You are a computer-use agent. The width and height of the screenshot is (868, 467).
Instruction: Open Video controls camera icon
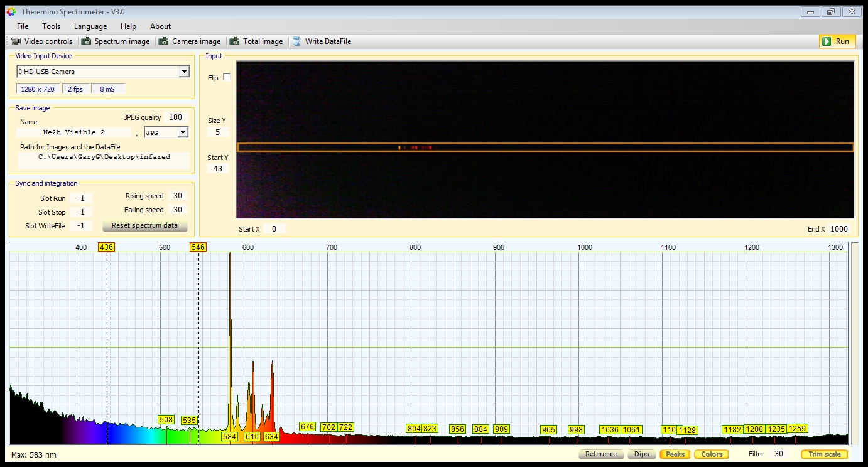(16, 41)
